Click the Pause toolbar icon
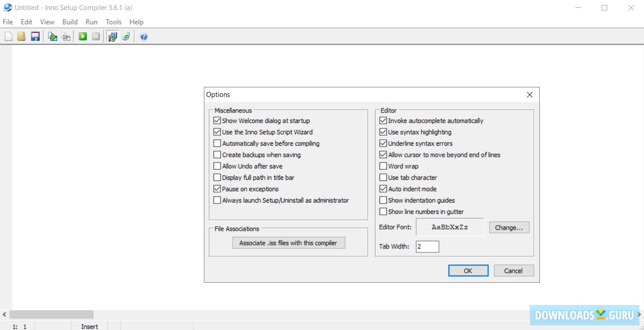Image resolution: width=644 pixels, height=330 pixels. tap(96, 36)
